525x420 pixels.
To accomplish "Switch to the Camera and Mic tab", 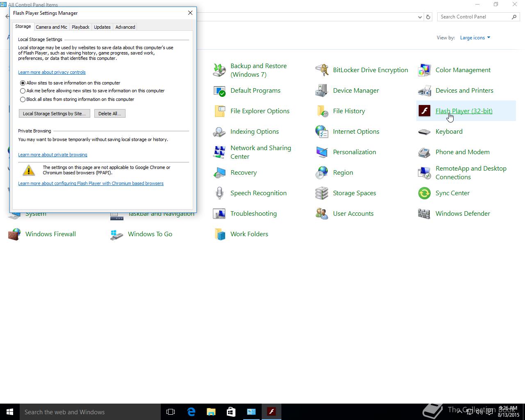I will coord(51,27).
